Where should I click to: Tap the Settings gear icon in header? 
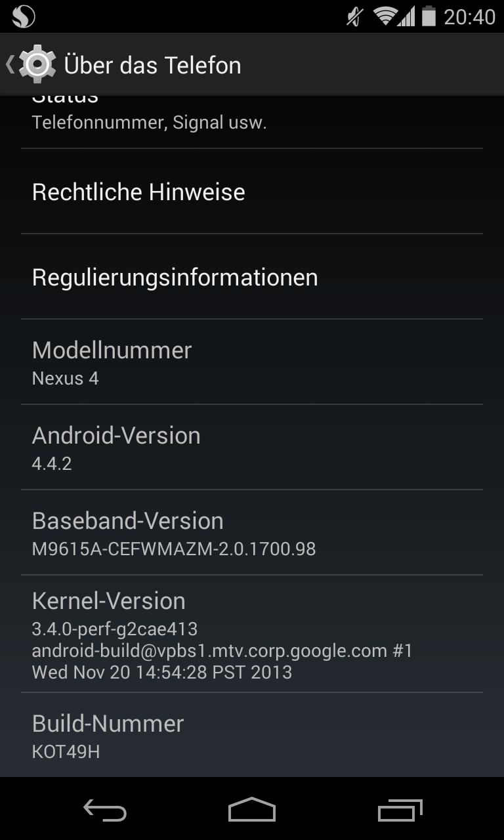tap(37, 64)
